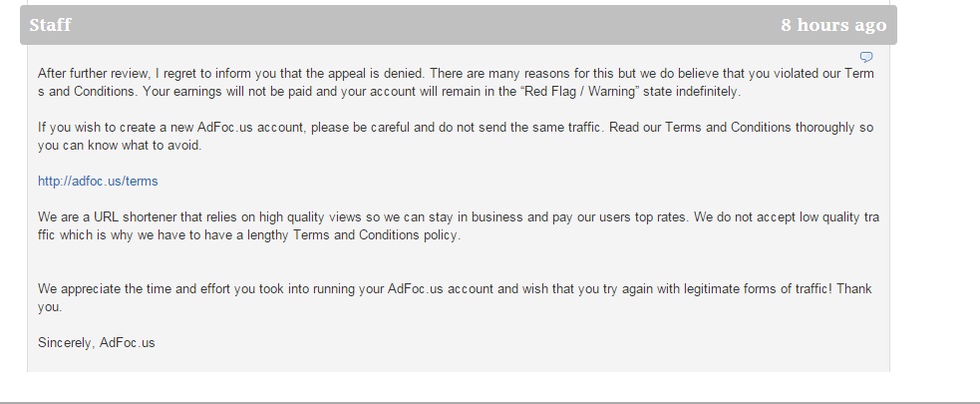Click the horizontal divider below the message

point(489,402)
